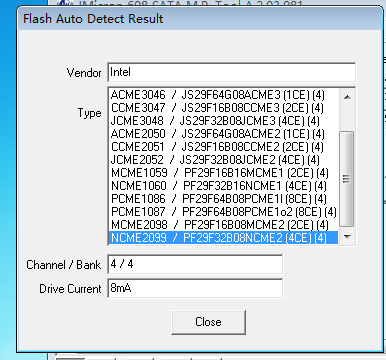This screenshot has height=360, width=386.
Task: Select PCME1086 / PF29F64B08PCME1I row
Action: coord(224,199)
